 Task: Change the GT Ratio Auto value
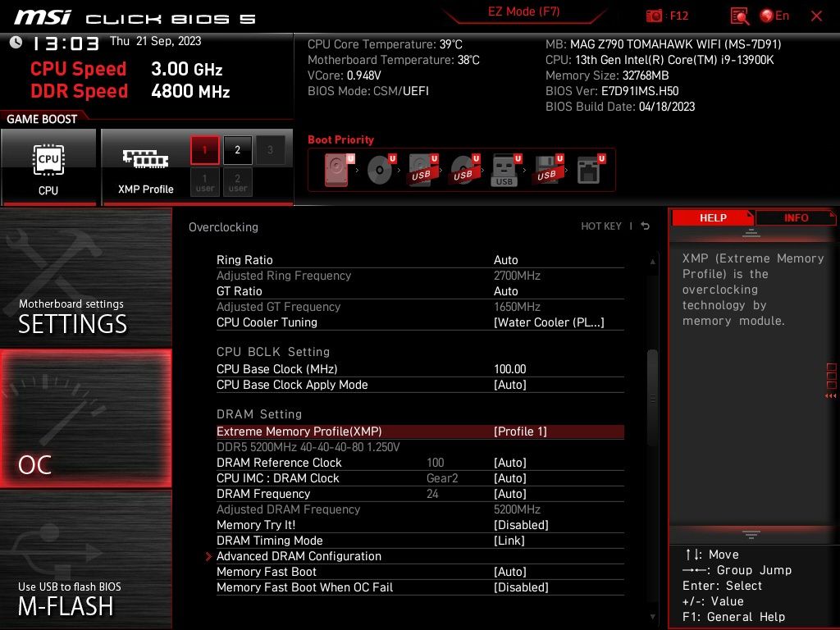click(x=505, y=291)
